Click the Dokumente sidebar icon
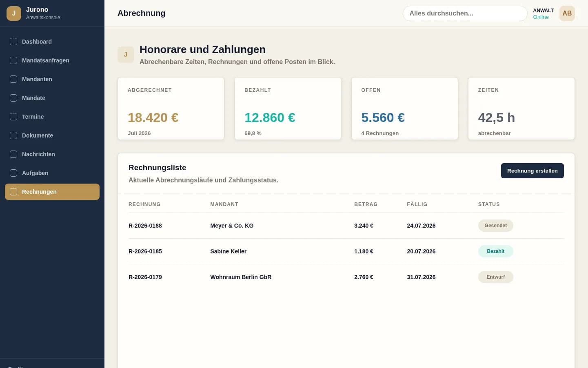The image size is (588, 368). tap(13, 135)
